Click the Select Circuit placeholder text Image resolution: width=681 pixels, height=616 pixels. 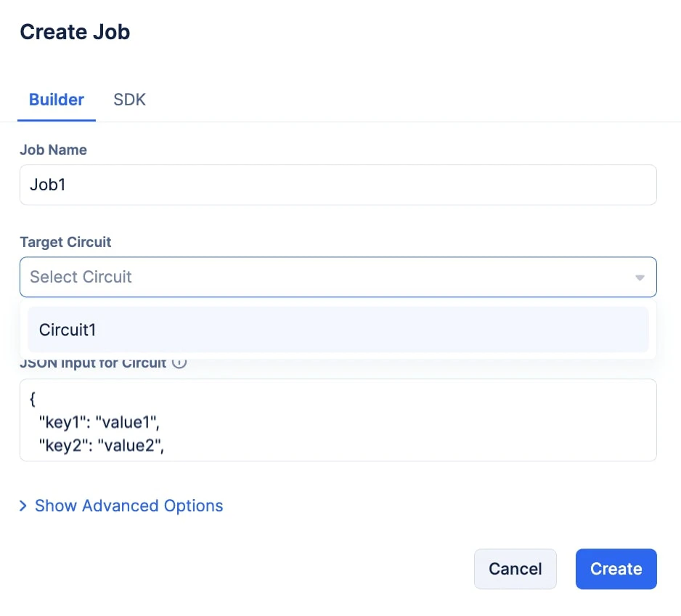pyautogui.click(x=81, y=277)
